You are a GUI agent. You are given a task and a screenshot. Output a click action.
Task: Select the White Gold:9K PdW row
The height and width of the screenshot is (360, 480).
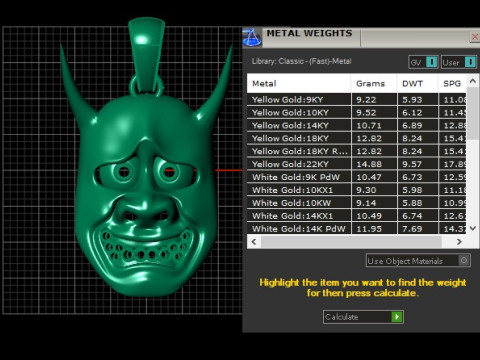tap(357, 177)
